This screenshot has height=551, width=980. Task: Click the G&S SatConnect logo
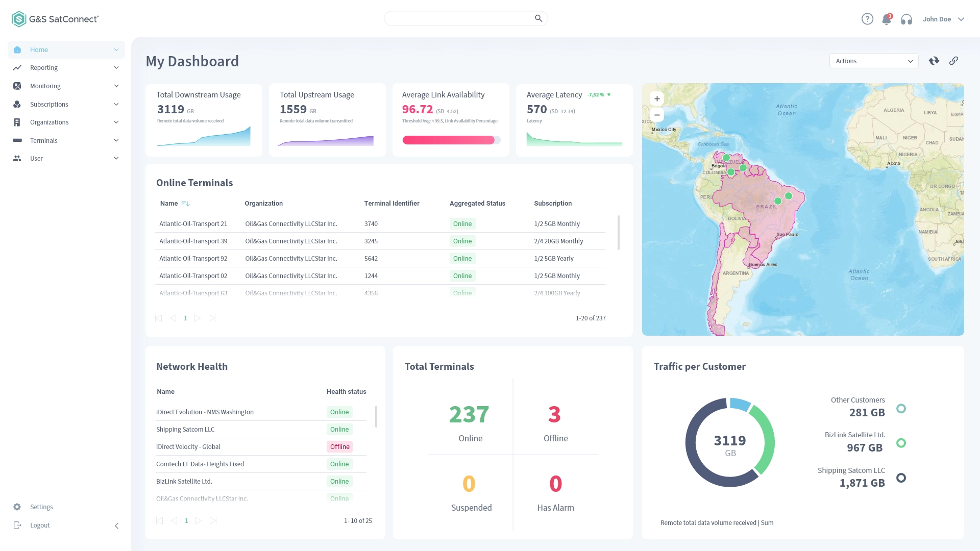[x=55, y=19]
